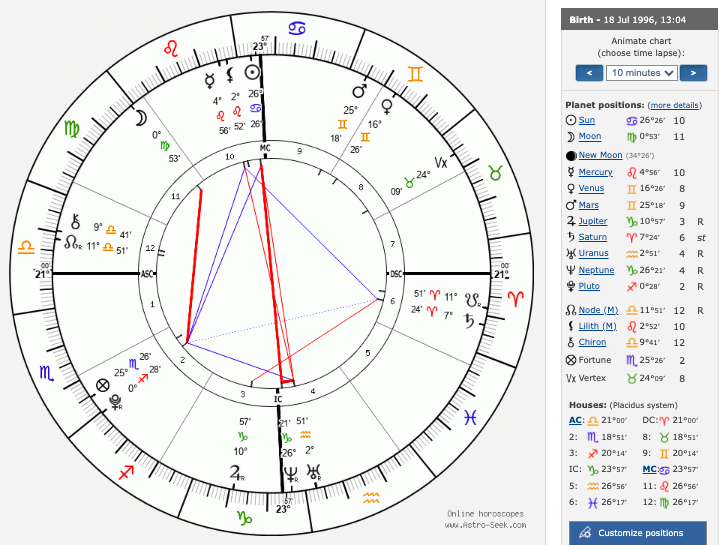Click the IC label below the chart
This screenshot has width=719, height=545.
coord(278,399)
